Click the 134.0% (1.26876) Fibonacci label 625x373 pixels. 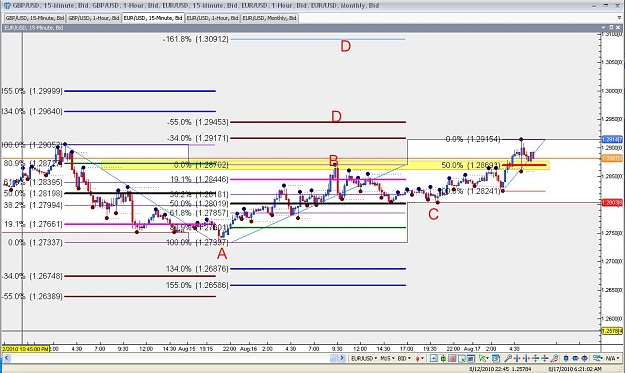point(197,269)
